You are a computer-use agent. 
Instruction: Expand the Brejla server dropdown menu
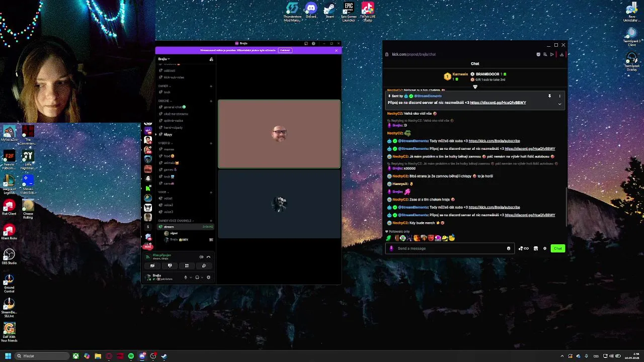[164, 59]
